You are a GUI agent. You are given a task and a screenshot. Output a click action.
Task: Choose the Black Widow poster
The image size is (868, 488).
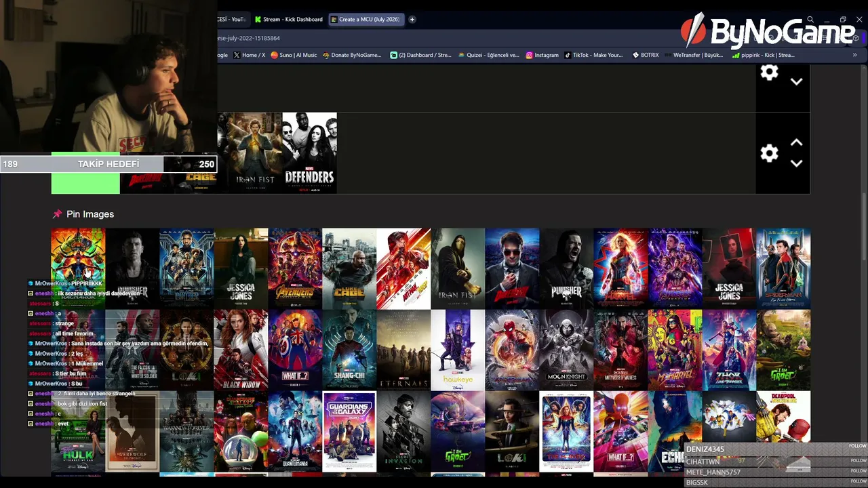[241, 350]
